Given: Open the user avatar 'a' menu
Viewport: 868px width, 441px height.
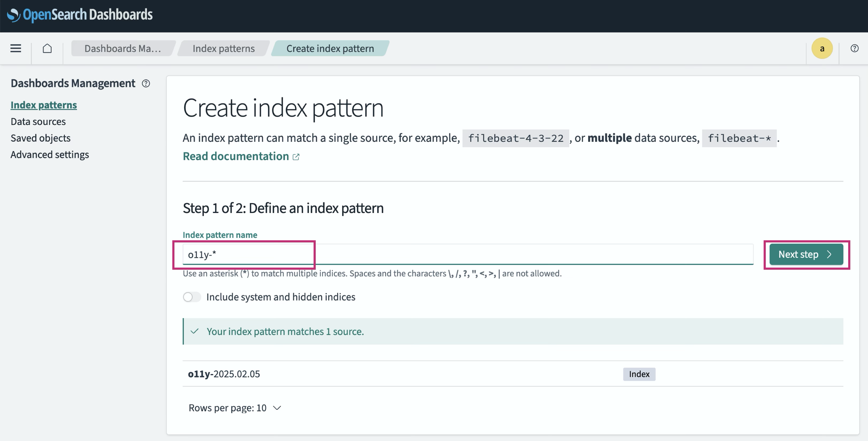Looking at the screenshot, I should 822,48.
